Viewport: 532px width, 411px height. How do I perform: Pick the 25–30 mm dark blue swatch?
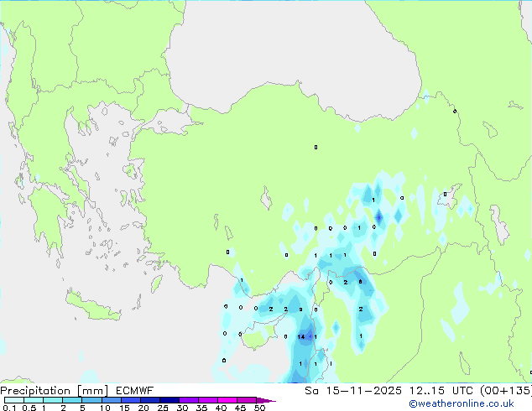click(170, 400)
